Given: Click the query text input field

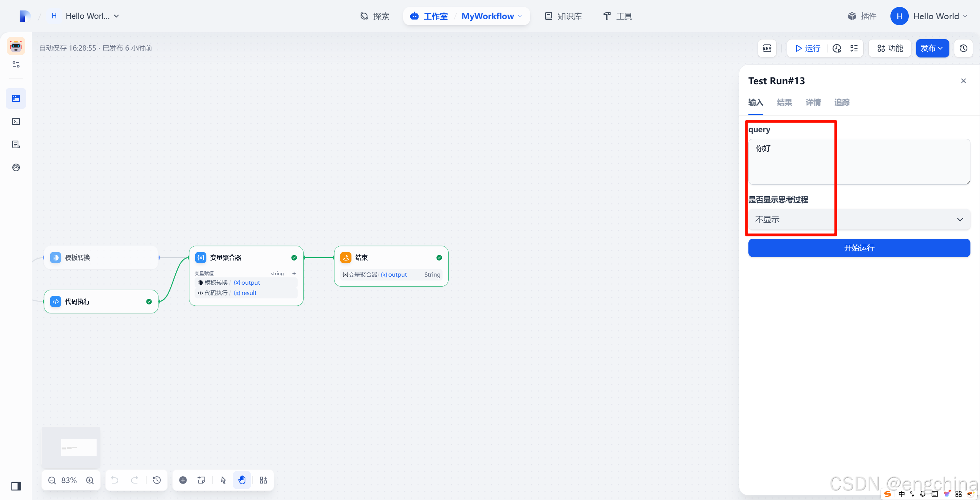Looking at the screenshot, I should pos(859,162).
